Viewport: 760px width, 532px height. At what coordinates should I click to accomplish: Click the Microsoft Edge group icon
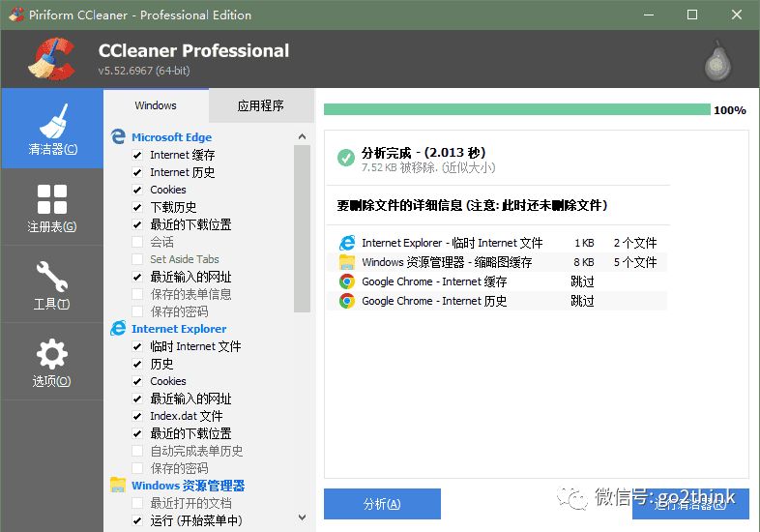118,136
